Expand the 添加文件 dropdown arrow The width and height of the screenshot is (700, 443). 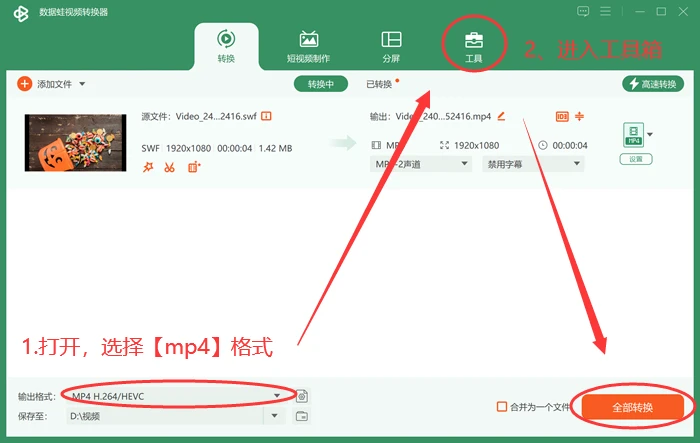[x=82, y=84]
